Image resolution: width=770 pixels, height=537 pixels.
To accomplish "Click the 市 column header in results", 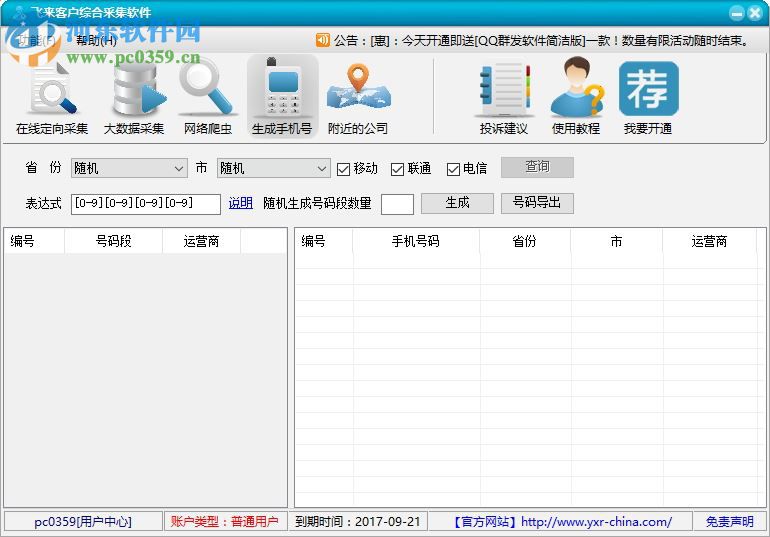I will [616, 241].
